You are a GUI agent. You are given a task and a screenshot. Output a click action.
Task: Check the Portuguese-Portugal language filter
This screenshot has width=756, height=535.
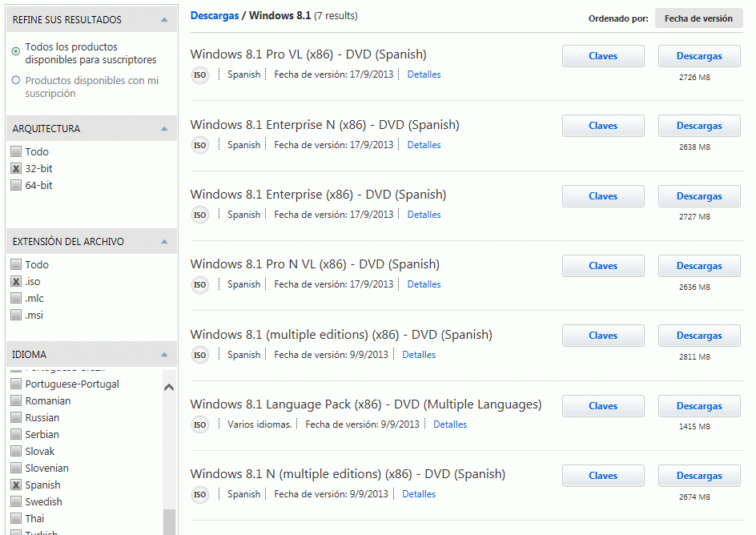coord(16,384)
